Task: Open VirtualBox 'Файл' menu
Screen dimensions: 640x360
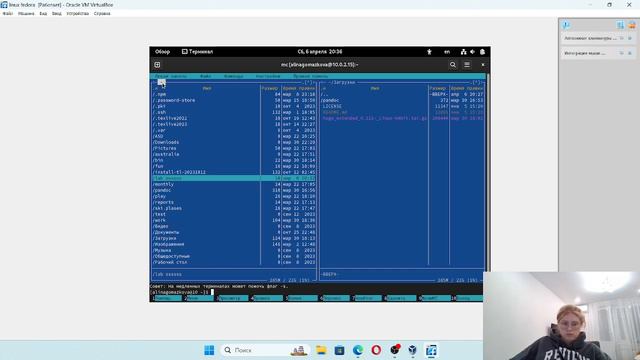Action: tap(8, 13)
